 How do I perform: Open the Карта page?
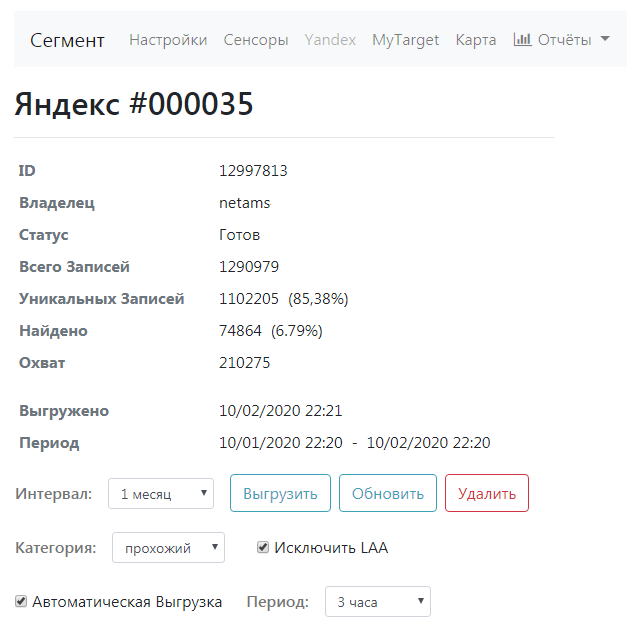click(x=476, y=40)
